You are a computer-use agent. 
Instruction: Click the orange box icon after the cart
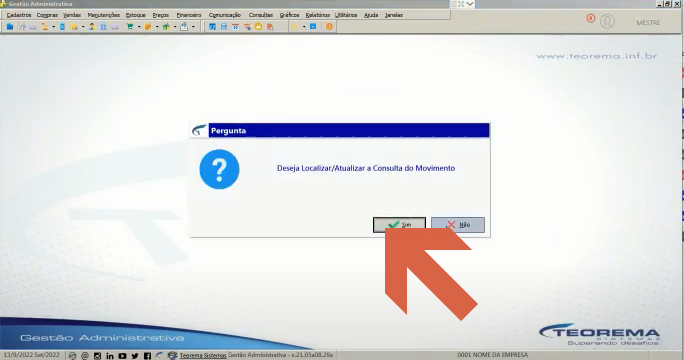tap(148, 27)
